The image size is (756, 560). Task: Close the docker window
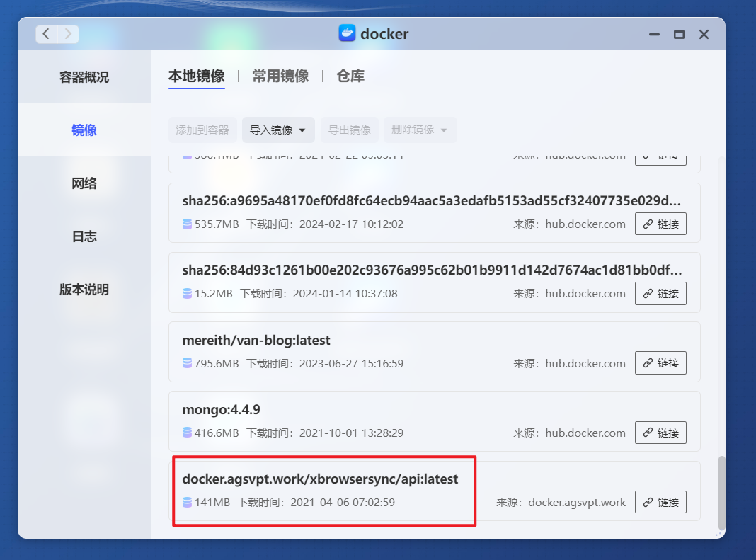click(x=704, y=34)
